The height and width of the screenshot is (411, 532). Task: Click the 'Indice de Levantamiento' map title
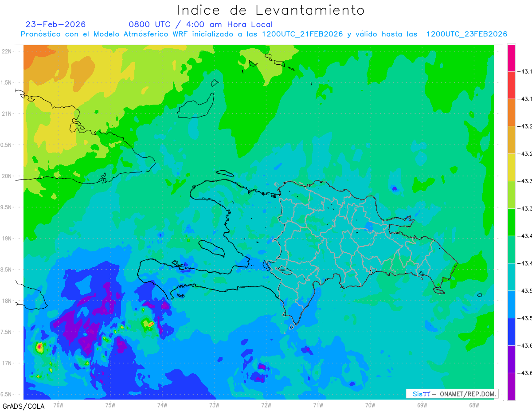(x=271, y=10)
